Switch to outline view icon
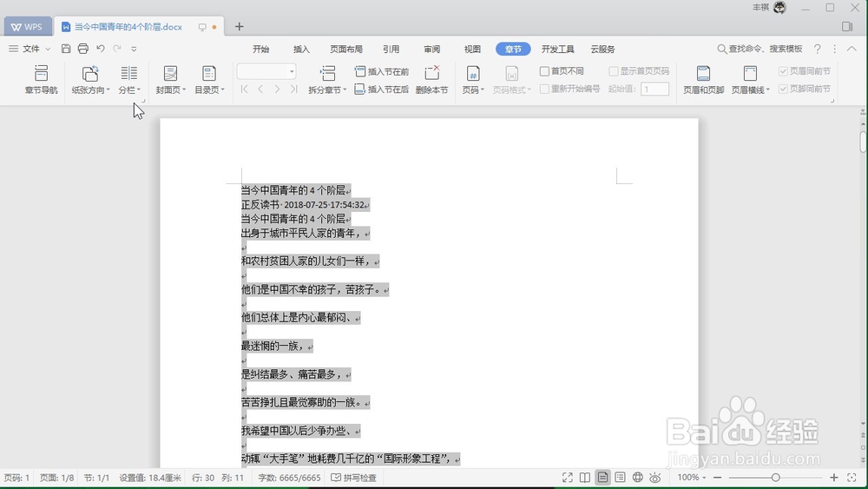Screen dimensions: 868x489 point(620,478)
